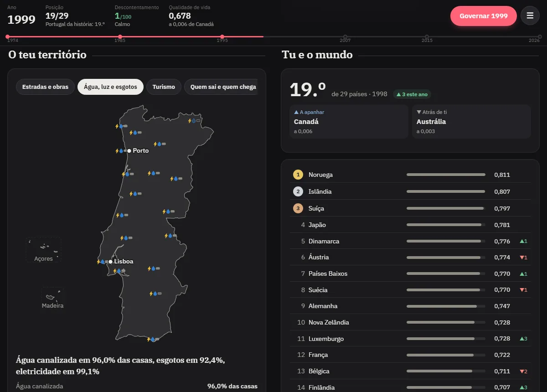Click the Suécia country name

point(318,290)
